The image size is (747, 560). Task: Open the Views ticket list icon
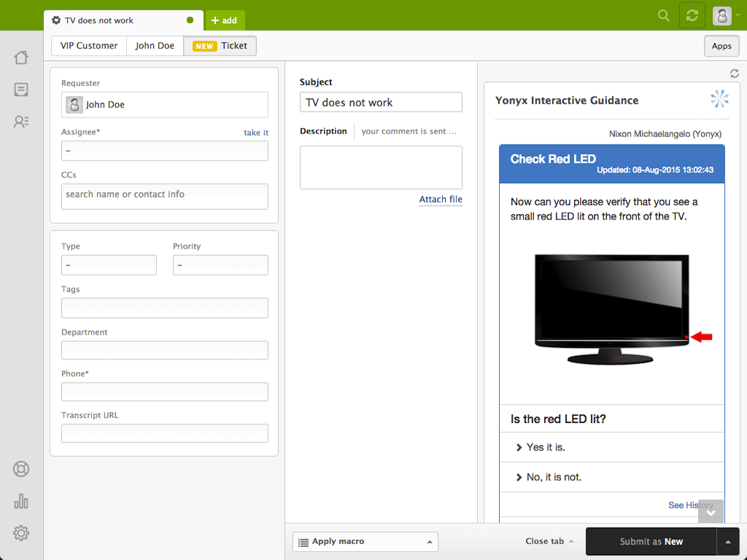[21, 90]
